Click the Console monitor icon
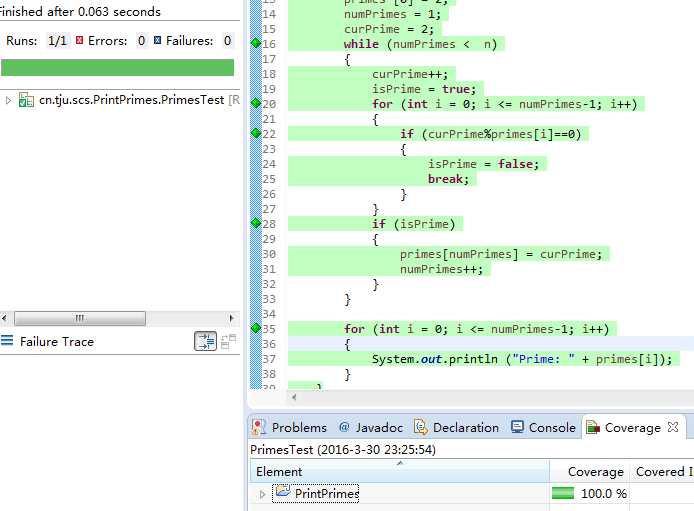The image size is (694, 511). [517, 427]
